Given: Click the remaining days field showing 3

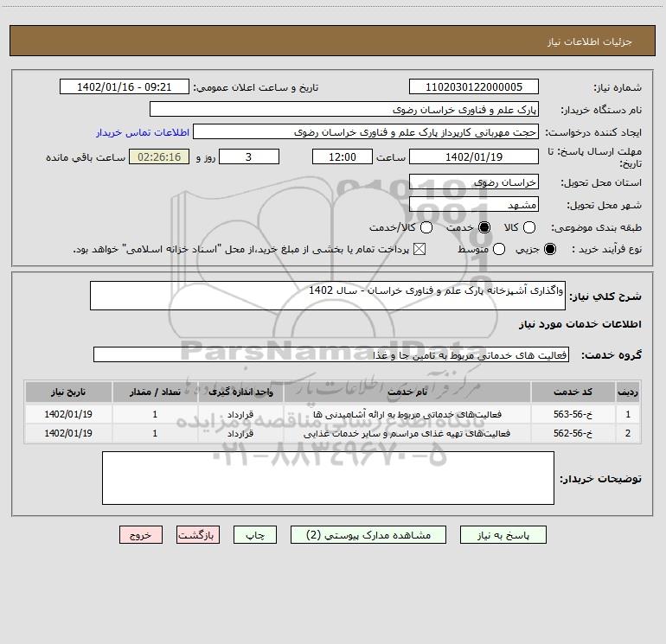Looking at the screenshot, I should [x=249, y=156].
